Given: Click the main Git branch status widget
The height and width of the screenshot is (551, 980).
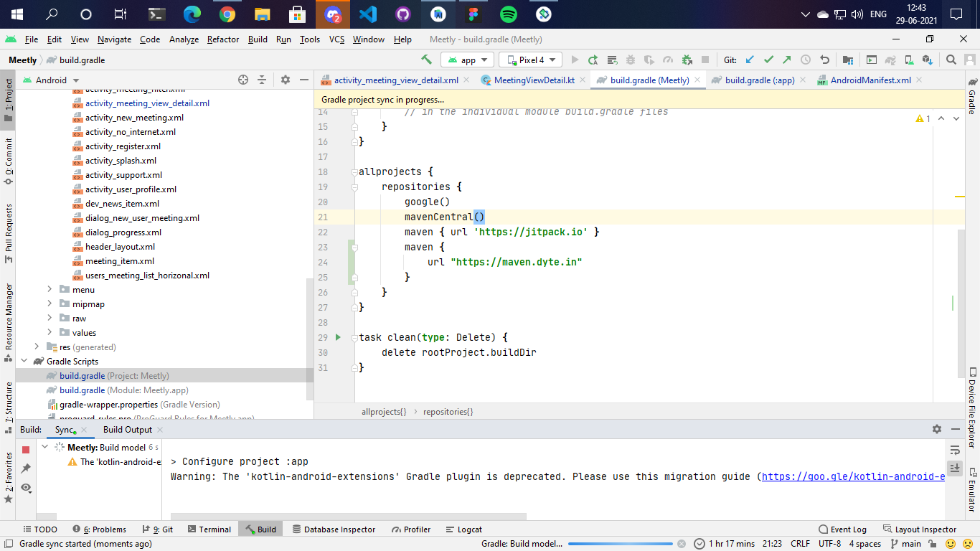Looking at the screenshot, I should click(905, 544).
